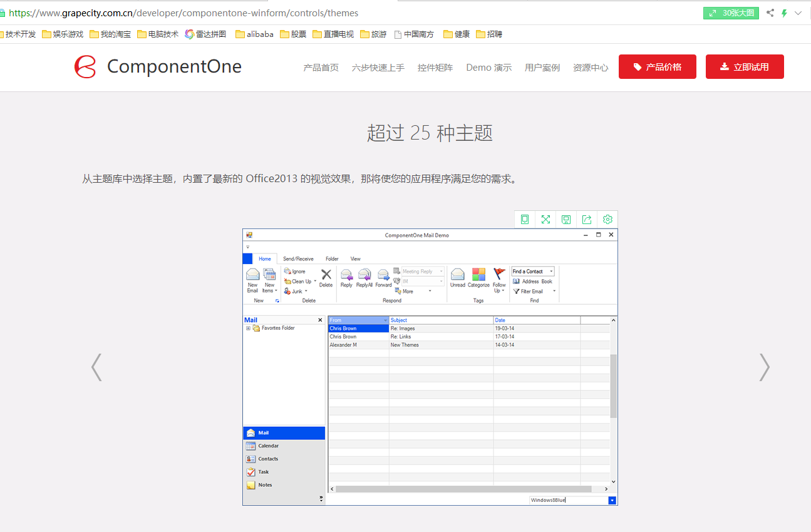Switch to the Send/Receive ribbon tab
Screen dimensions: 811x532
pos(298,258)
